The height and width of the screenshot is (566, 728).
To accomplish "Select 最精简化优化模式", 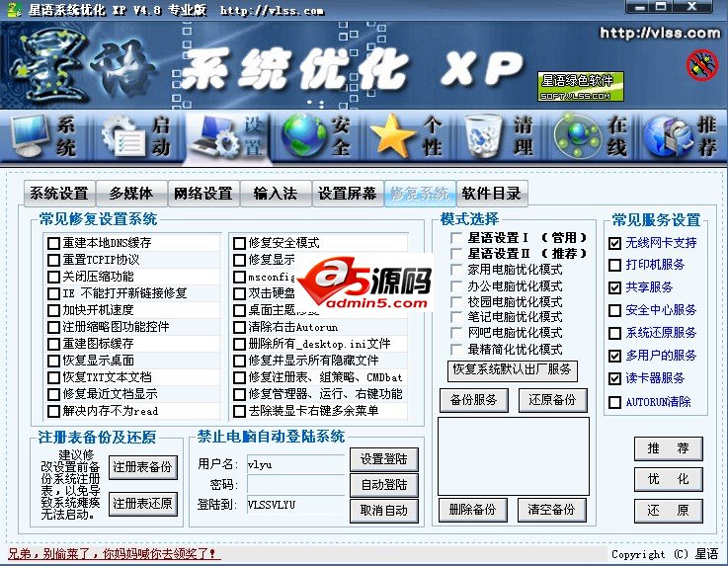I will (456, 350).
